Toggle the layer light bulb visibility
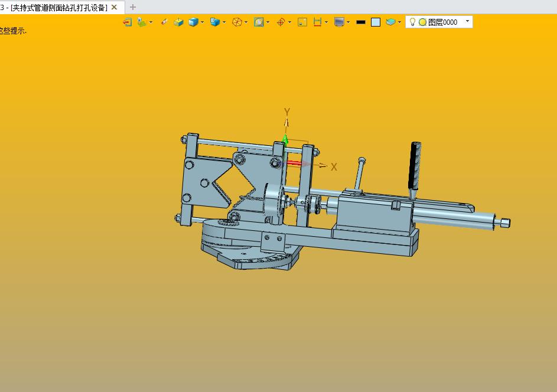 pos(413,22)
